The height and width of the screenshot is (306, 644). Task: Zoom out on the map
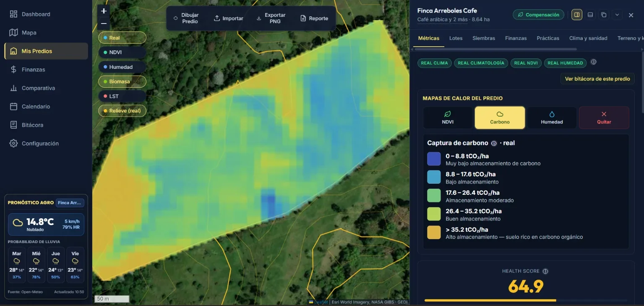[x=104, y=24]
